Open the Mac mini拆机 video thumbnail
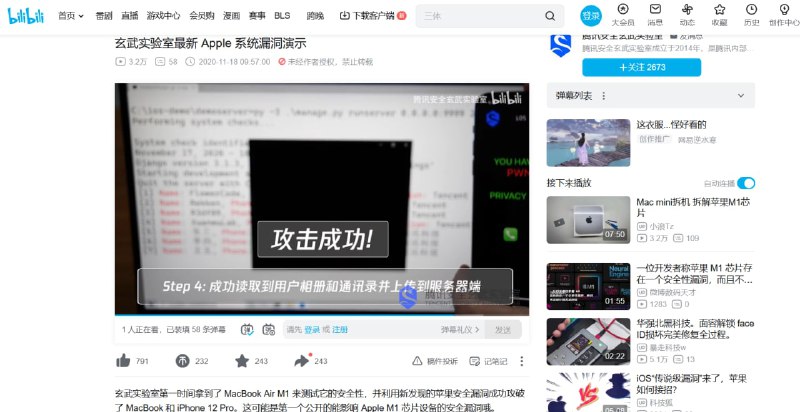This screenshot has width=800, height=412. tap(588, 220)
